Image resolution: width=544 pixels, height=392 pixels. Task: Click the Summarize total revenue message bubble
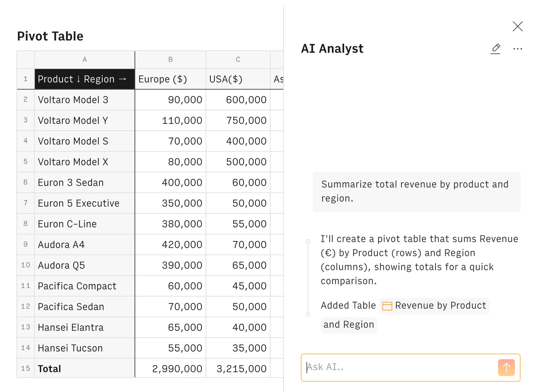click(x=416, y=192)
